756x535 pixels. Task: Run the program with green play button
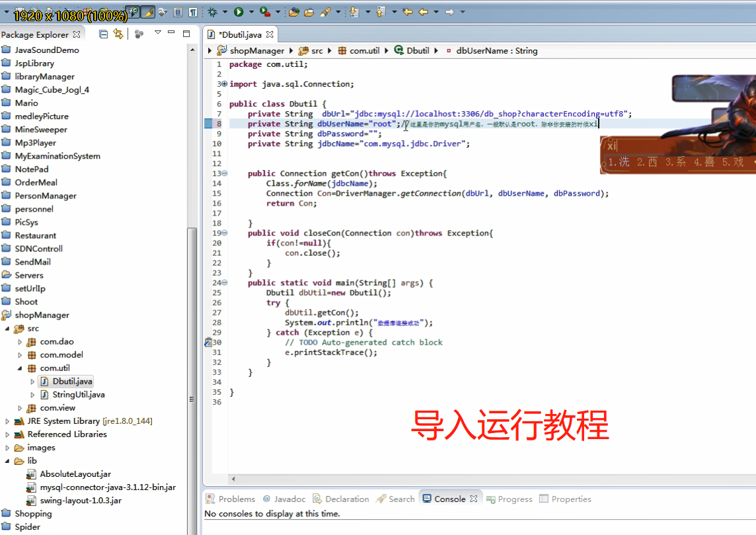[x=239, y=12]
